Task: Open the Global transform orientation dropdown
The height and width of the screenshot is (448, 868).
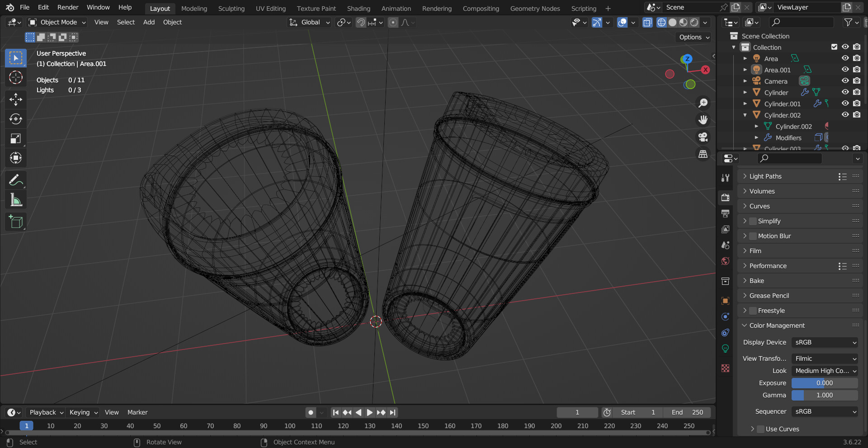Action: pyautogui.click(x=310, y=22)
